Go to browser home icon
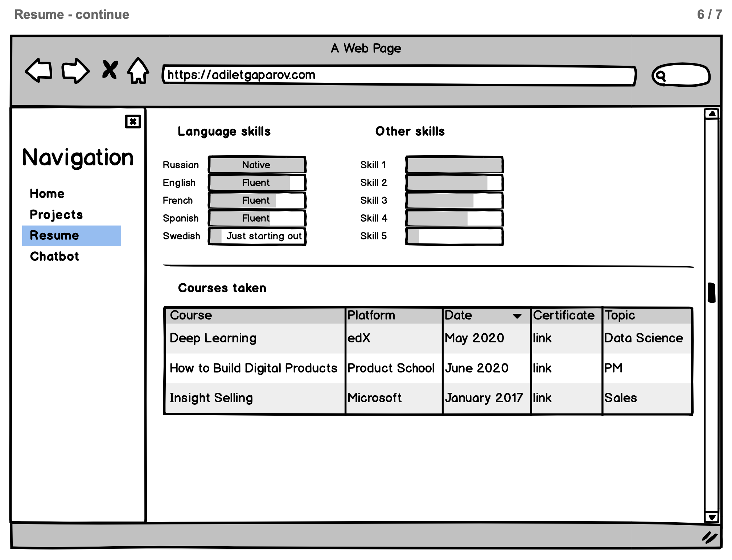The width and height of the screenshot is (732, 560). click(138, 70)
